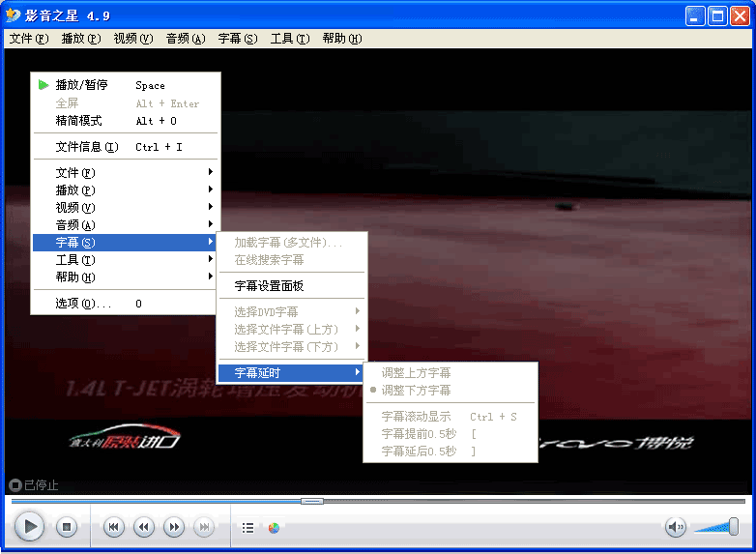This screenshot has height=554, width=756.
Task: Open the 播放(P) menu in menu bar
Action: tap(81, 39)
